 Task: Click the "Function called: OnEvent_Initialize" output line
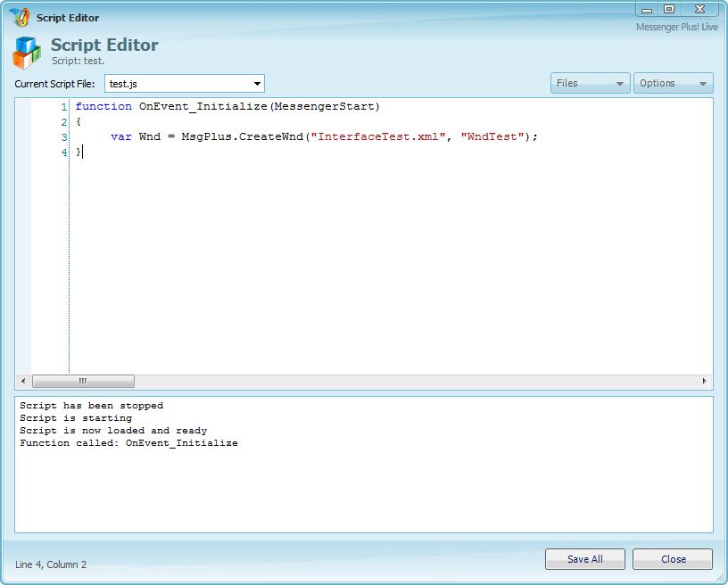pos(128,443)
